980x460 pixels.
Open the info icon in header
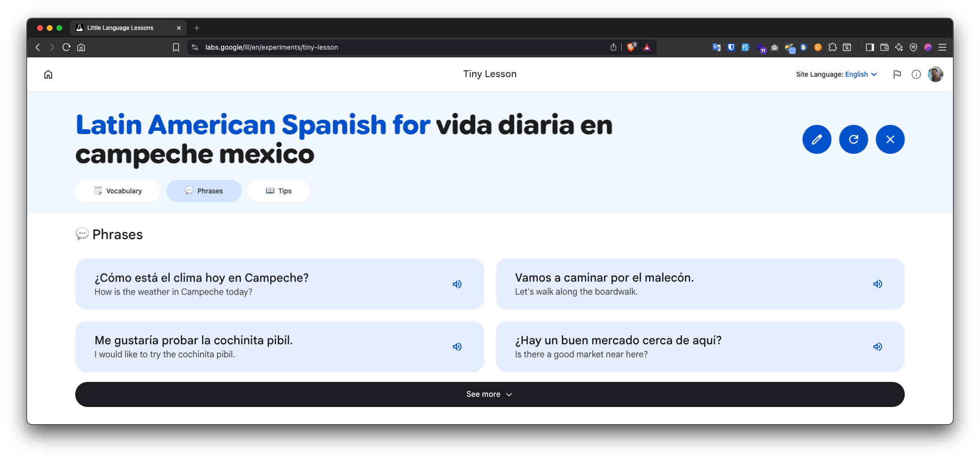(916, 74)
